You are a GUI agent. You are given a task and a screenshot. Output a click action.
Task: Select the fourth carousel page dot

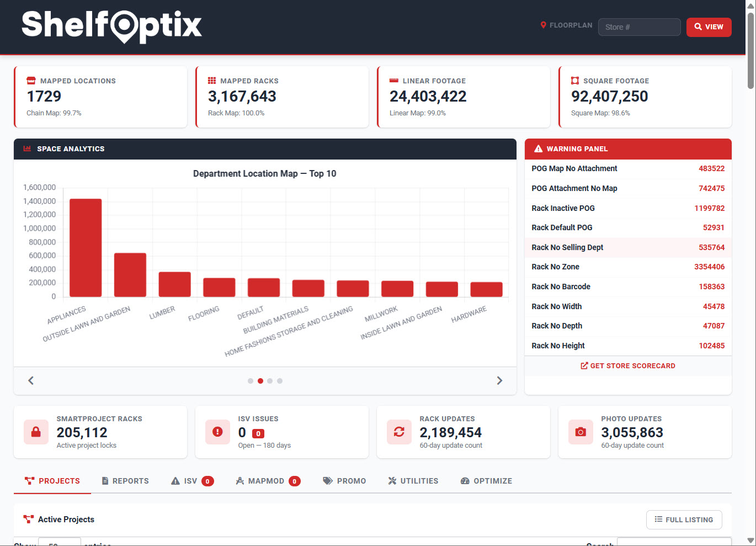pos(280,380)
